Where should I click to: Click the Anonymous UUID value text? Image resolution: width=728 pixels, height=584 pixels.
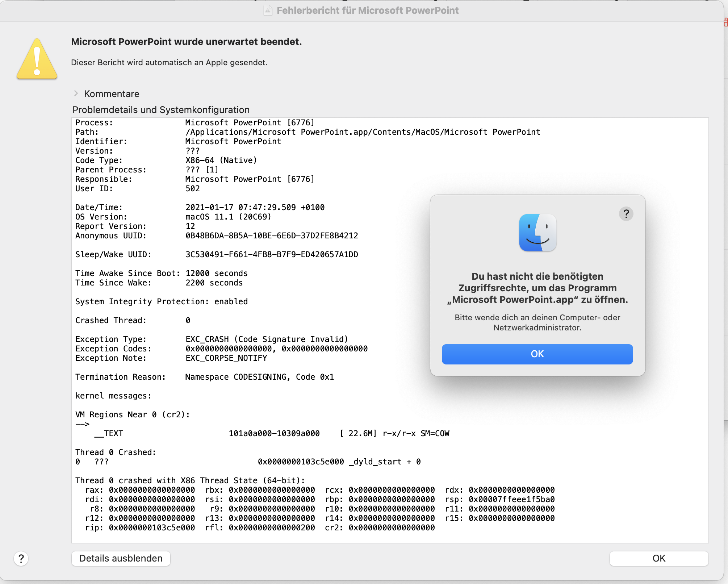[271, 236]
